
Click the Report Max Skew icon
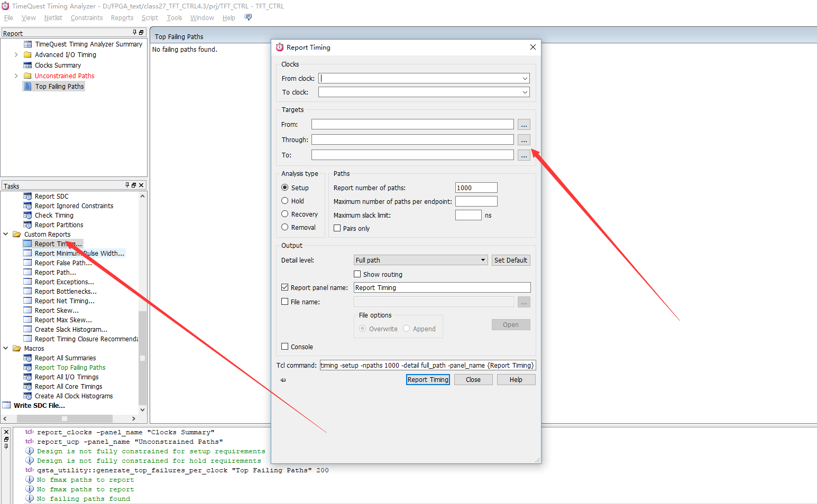coord(27,320)
